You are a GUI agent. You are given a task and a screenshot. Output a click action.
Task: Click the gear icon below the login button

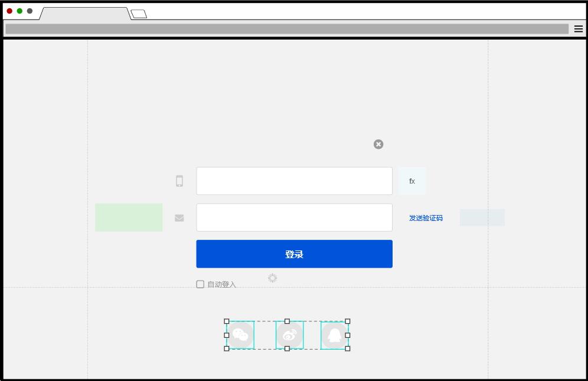pyautogui.click(x=272, y=278)
